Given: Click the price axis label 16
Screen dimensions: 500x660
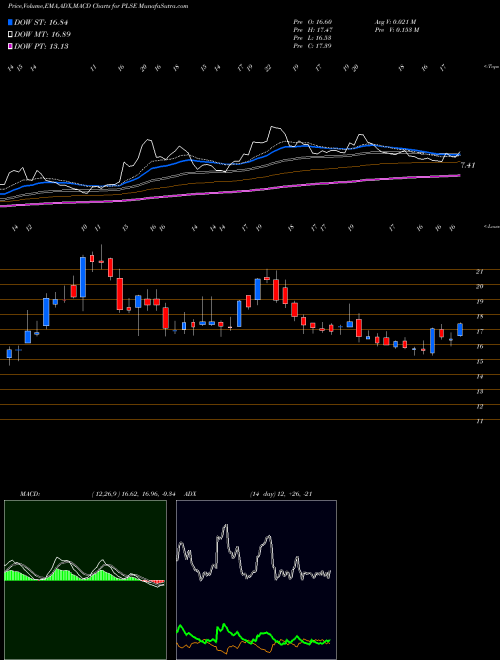Looking at the screenshot, I should (479, 346).
